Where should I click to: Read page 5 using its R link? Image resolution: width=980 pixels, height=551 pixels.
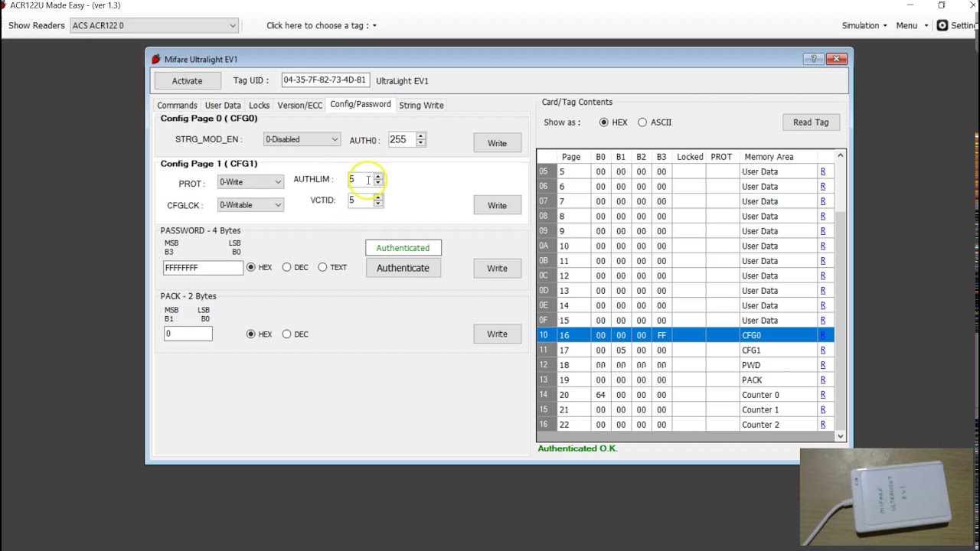click(823, 171)
